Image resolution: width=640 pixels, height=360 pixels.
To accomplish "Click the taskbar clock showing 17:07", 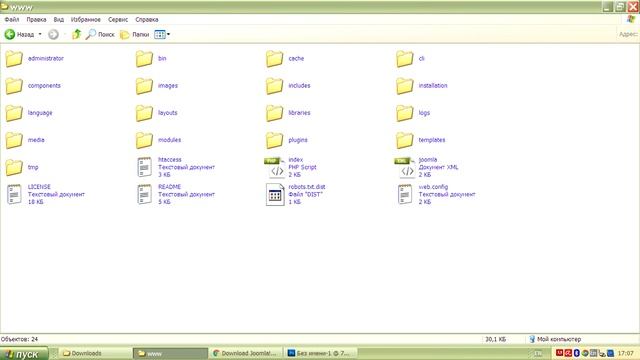I will pyautogui.click(x=625, y=353).
